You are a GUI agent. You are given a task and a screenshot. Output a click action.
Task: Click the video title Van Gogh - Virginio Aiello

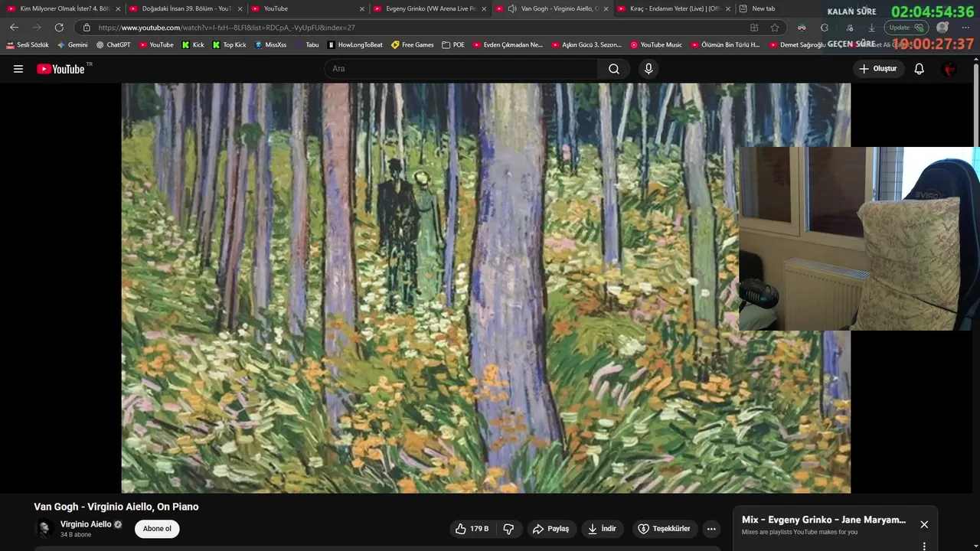tap(116, 507)
